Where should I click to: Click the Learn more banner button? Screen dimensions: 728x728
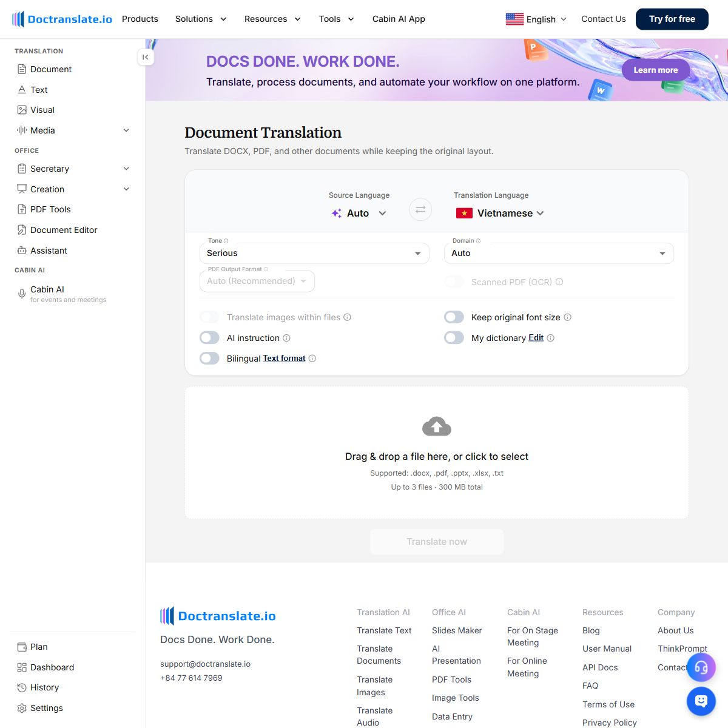tap(656, 70)
